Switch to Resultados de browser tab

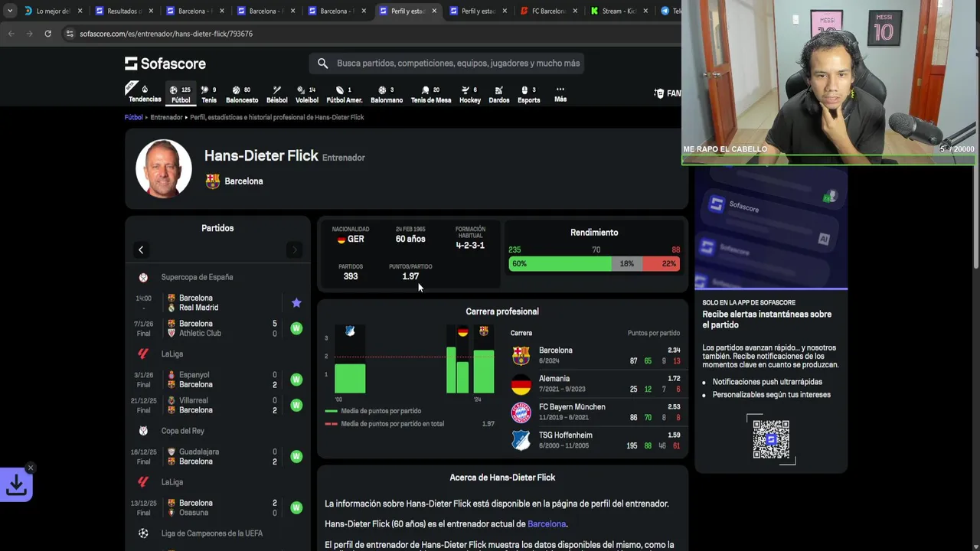click(122, 11)
